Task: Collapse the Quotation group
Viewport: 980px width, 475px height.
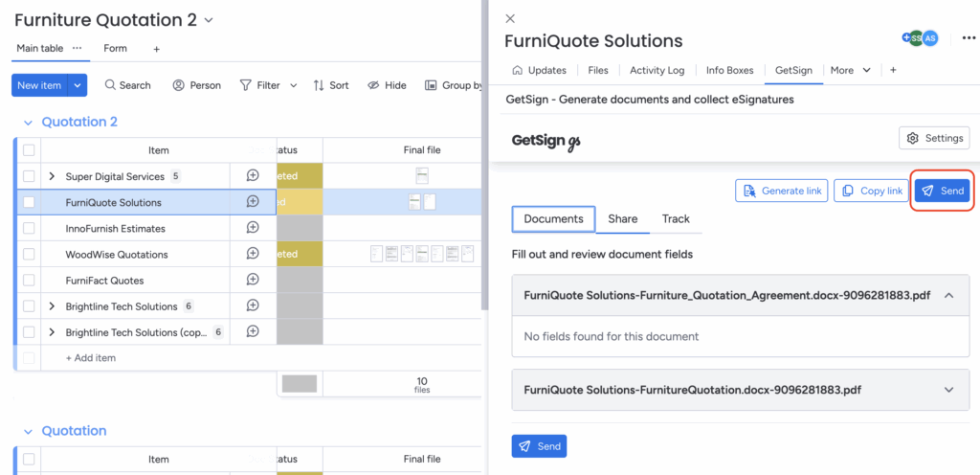Action: [x=28, y=431]
